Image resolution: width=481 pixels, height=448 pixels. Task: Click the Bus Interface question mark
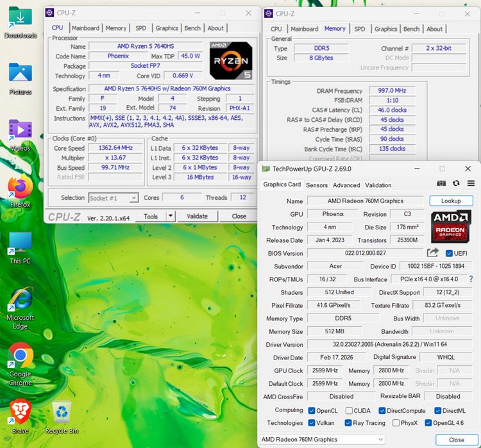(x=471, y=279)
